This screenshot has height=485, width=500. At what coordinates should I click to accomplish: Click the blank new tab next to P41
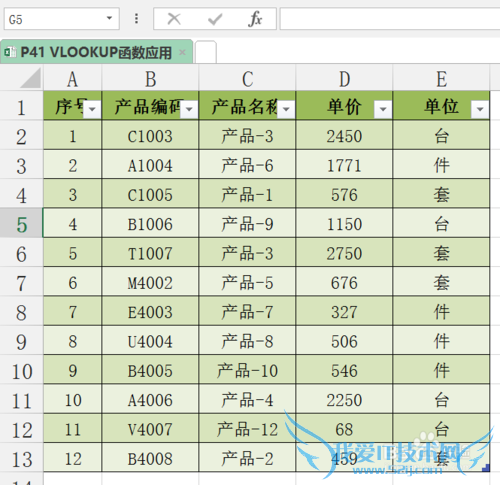(x=206, y=52)
